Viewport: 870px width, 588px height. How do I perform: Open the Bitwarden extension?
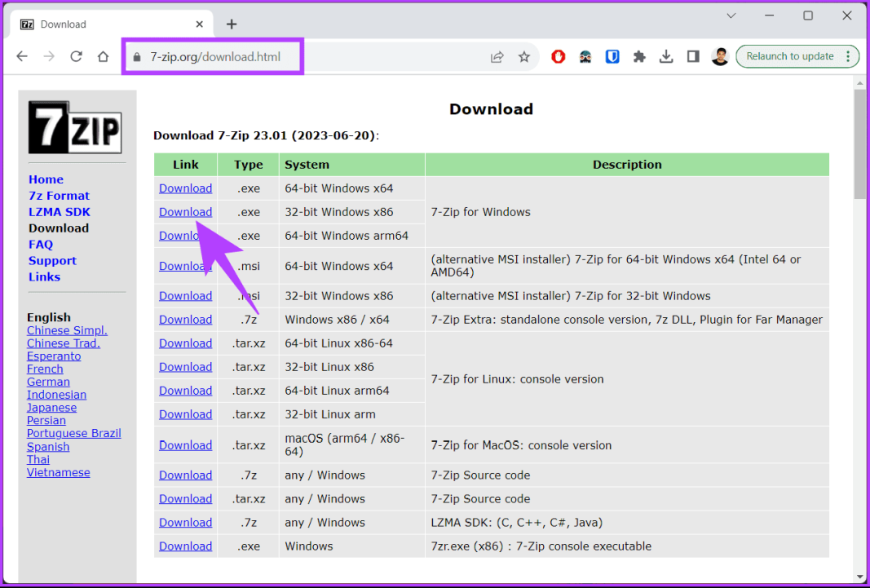[x=612, y=56]
